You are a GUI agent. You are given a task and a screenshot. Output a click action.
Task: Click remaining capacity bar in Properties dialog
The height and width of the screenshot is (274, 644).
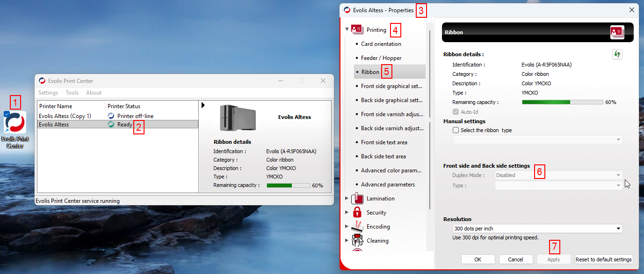pos(562,102)
